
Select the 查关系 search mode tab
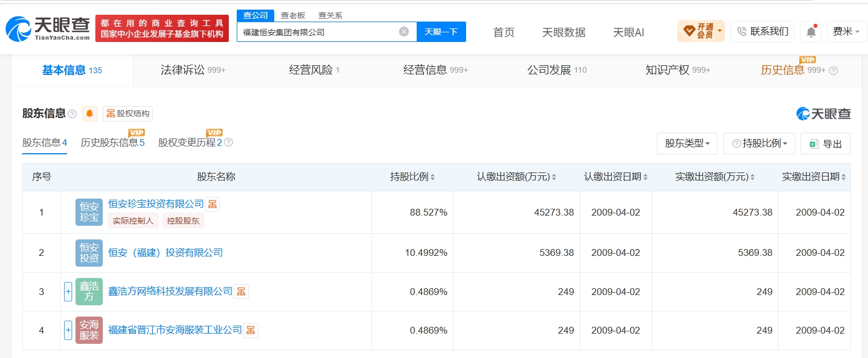pos(330,16)
